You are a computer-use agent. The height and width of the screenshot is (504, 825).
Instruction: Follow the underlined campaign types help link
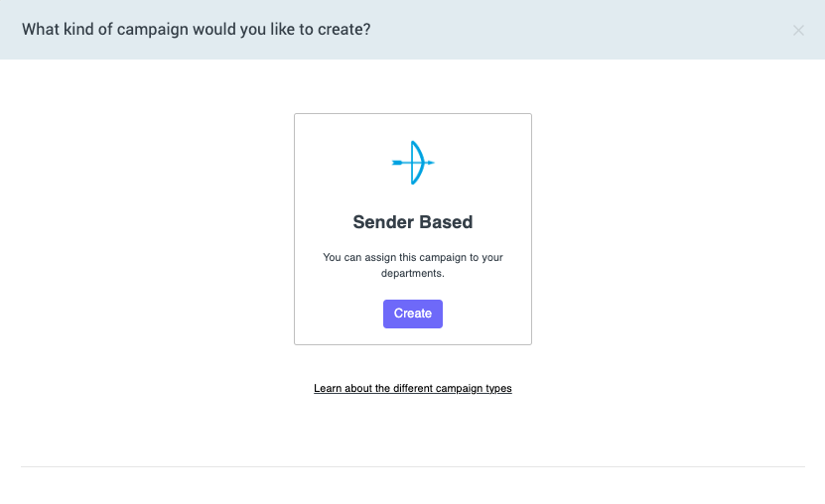(x=412, y=388)
